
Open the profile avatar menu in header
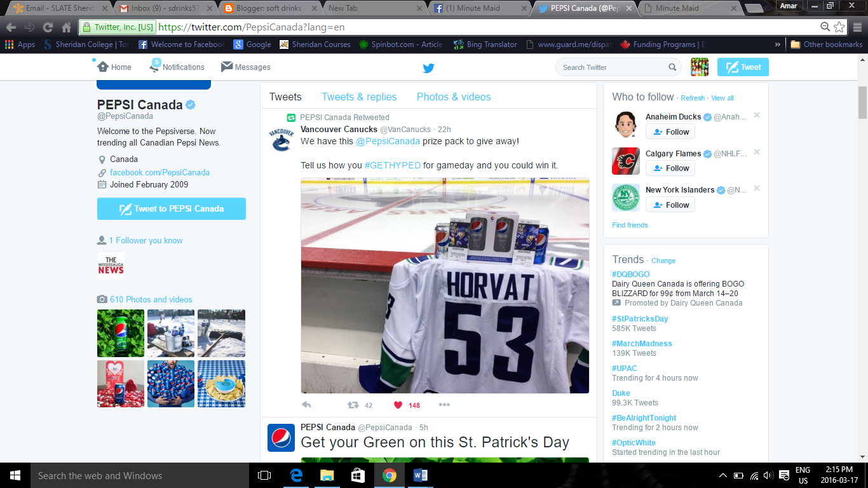(x=700, y=67)
